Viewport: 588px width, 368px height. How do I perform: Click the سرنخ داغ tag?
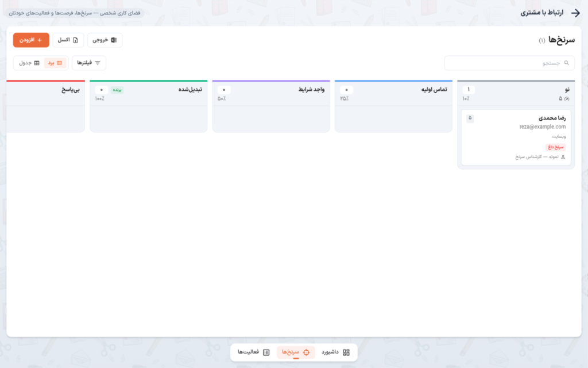(x=556, y=147)
